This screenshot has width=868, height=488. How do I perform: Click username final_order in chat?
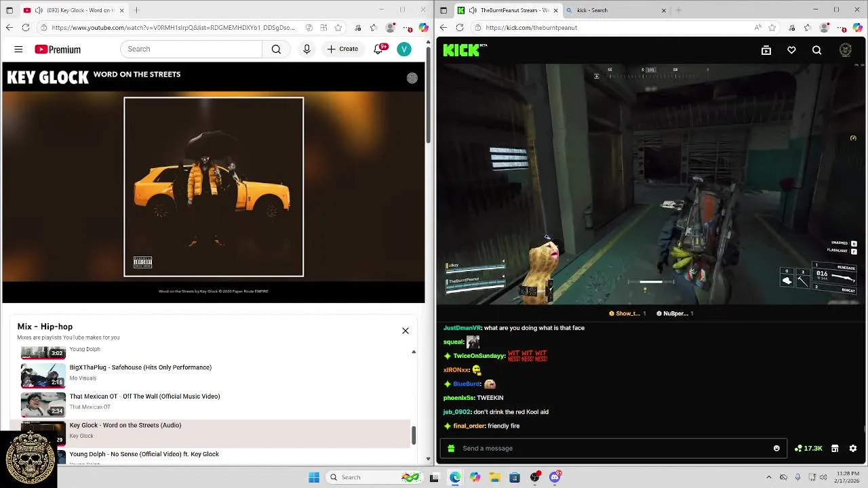coord(469,426)
